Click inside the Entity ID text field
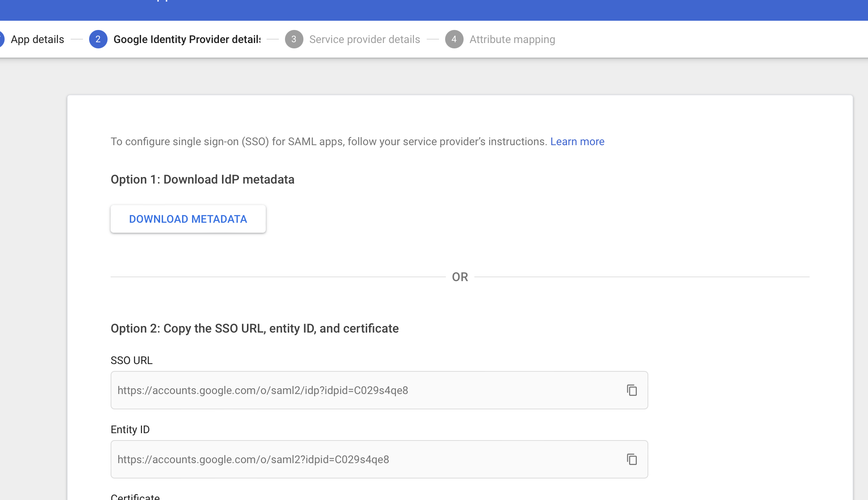The height and width of the screenshot is (500, 868). (x=346, y=459)
